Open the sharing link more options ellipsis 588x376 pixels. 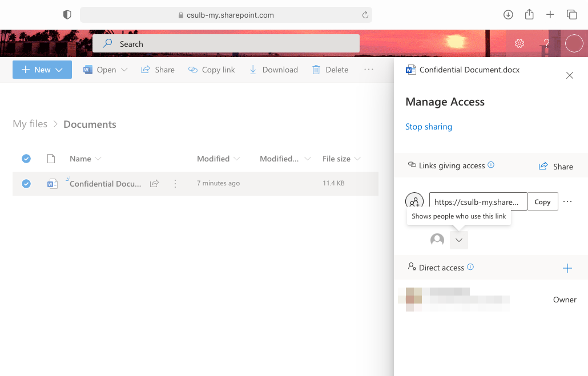(x=567, y=201)
